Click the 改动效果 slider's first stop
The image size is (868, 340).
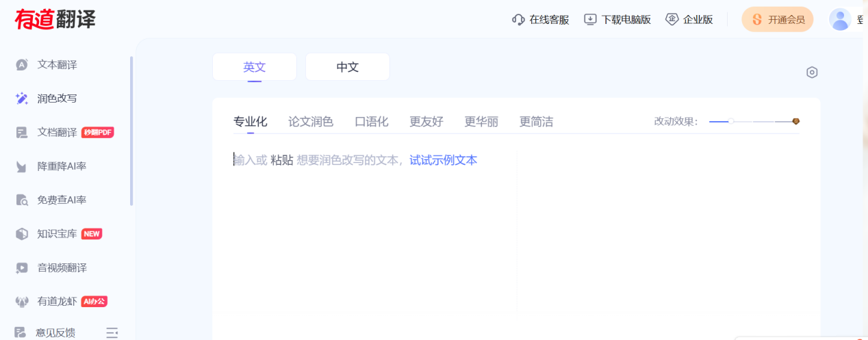(x=731, y=121)
